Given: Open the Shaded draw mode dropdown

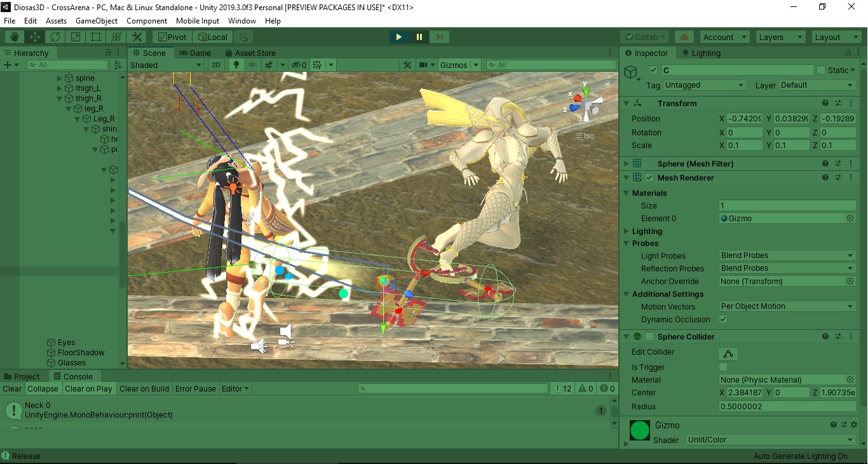Looking at the screenshot, I should (x=166, y=65).
